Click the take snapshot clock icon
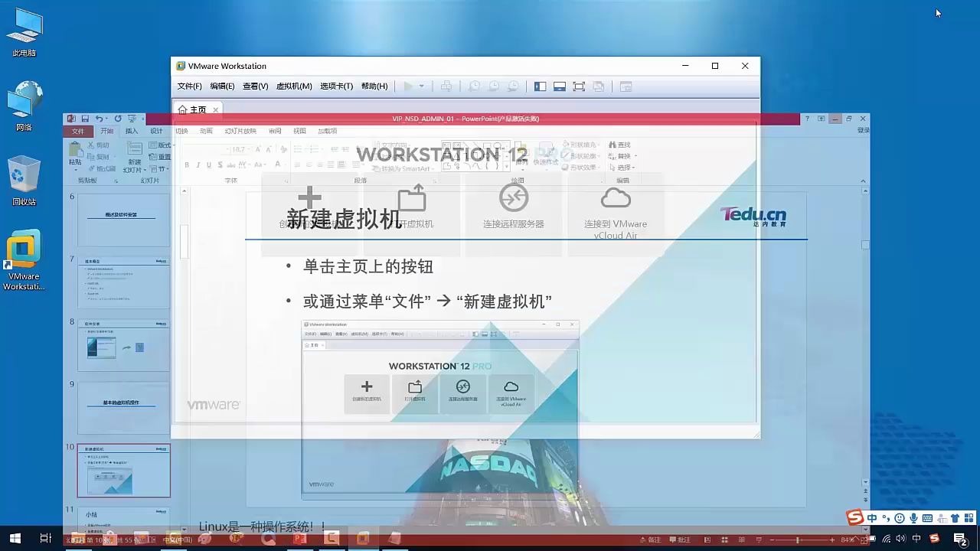Viewport: 980px width, 551px height. coord(475,86)
